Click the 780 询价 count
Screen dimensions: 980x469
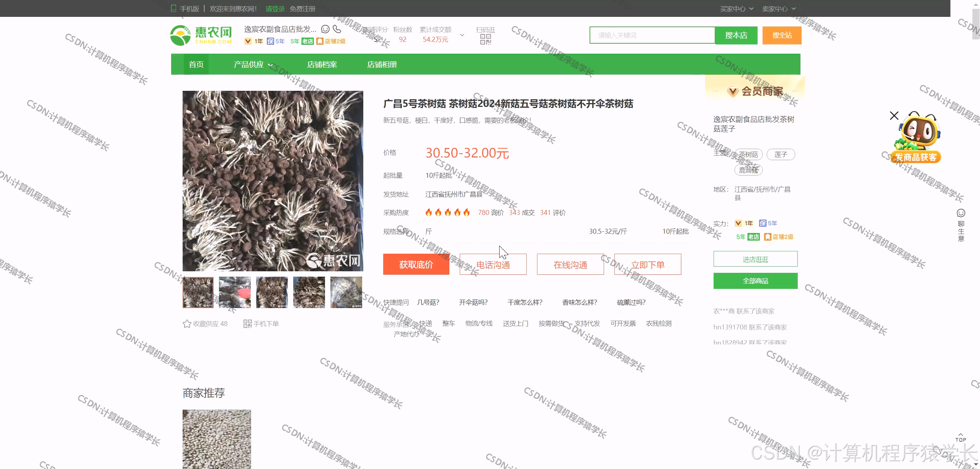[x=491, y=212]
